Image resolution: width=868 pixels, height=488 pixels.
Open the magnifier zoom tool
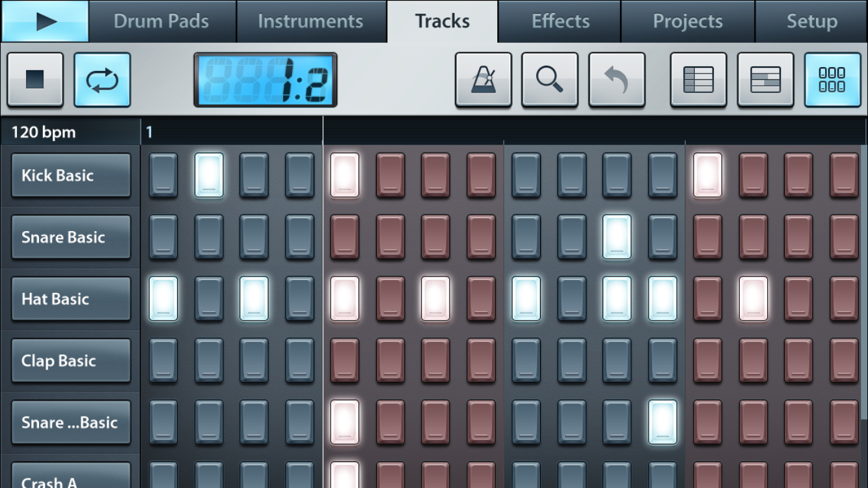(550, 79)
